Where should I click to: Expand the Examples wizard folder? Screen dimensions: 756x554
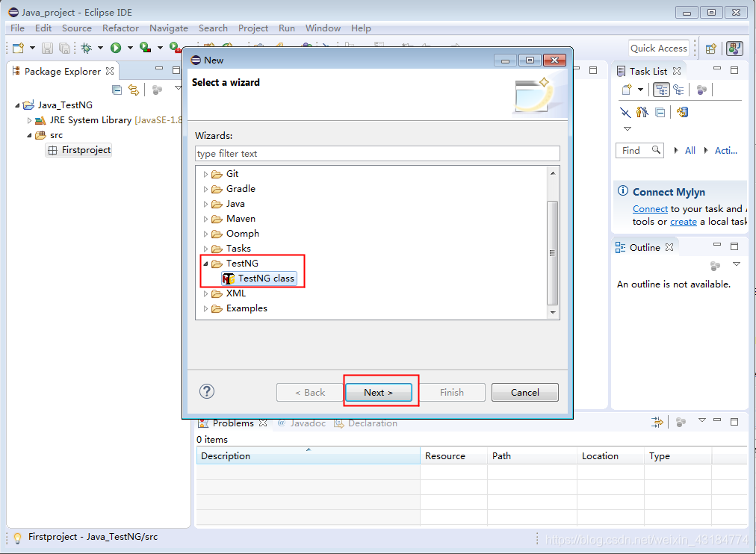pyautogui.click(x=206, y=309)
